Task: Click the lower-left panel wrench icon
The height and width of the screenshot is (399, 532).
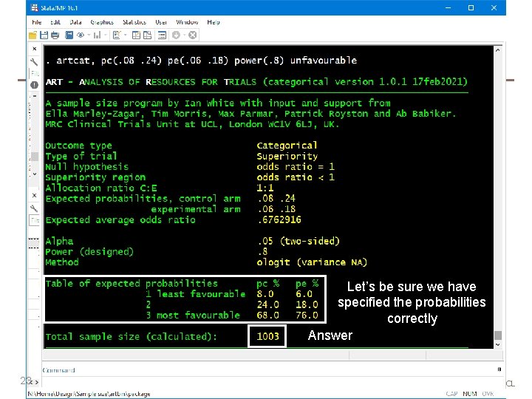Action: (34, 208)
